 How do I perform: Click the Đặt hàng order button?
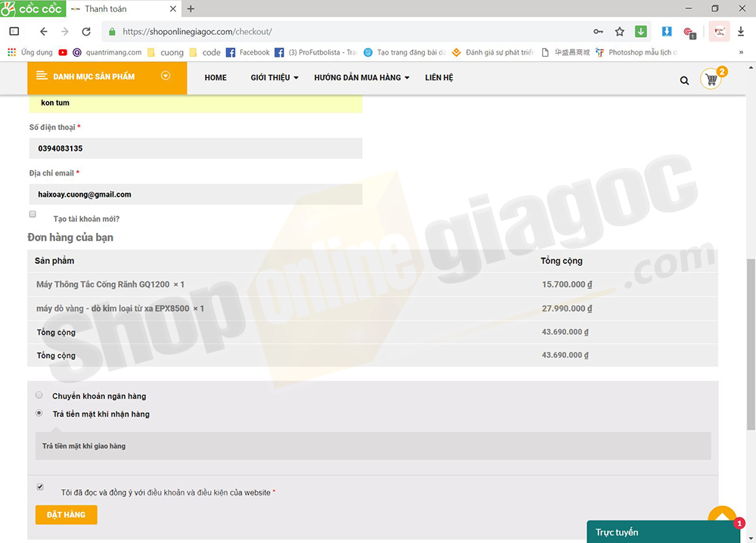pos(66,515)
